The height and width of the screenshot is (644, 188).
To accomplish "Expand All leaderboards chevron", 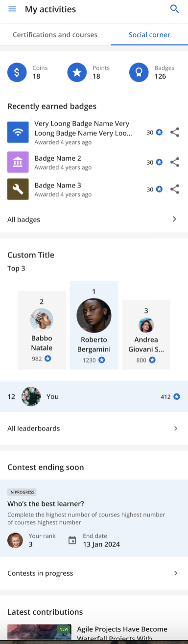I will [176, 429].
